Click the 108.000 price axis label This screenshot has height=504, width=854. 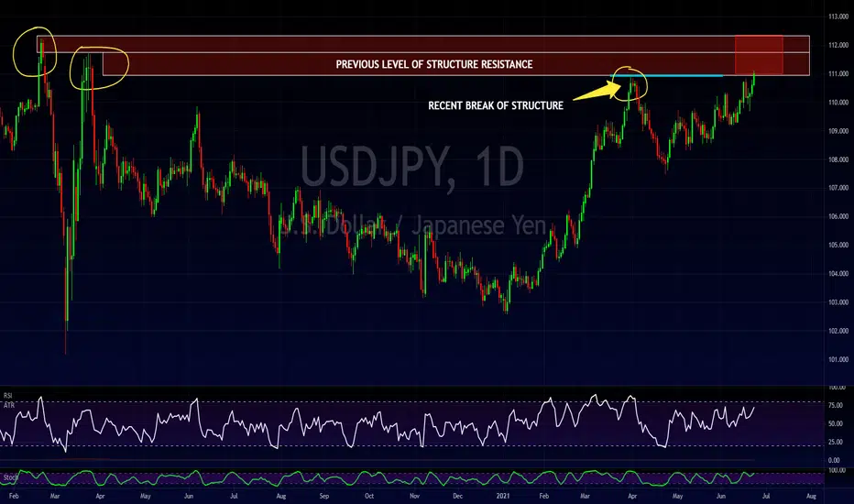pyautogui.click(x=838, y=160)
